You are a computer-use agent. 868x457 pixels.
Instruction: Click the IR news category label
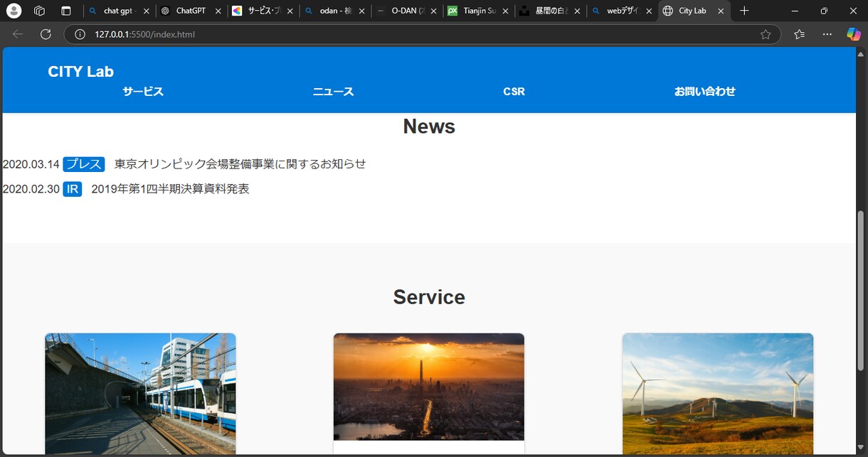72,189
